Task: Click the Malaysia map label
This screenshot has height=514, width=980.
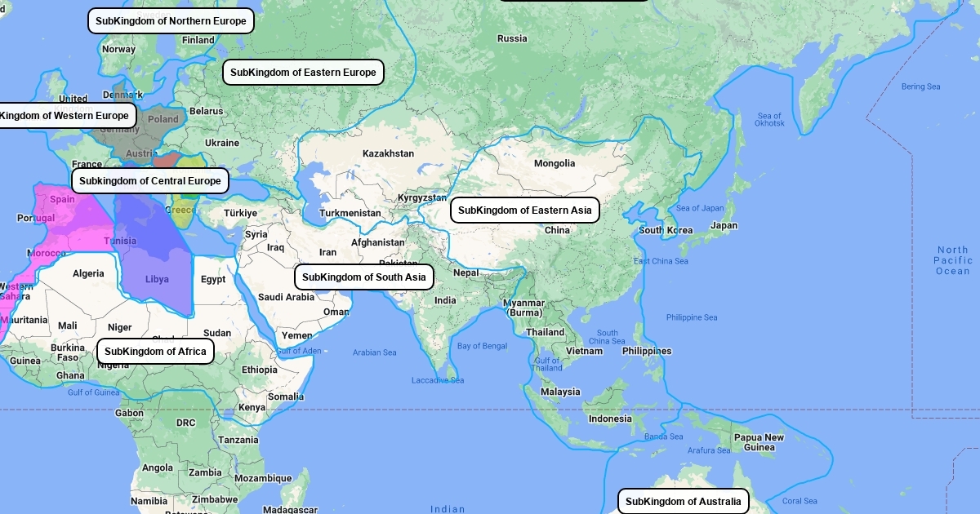Action: tap(559, 392)
